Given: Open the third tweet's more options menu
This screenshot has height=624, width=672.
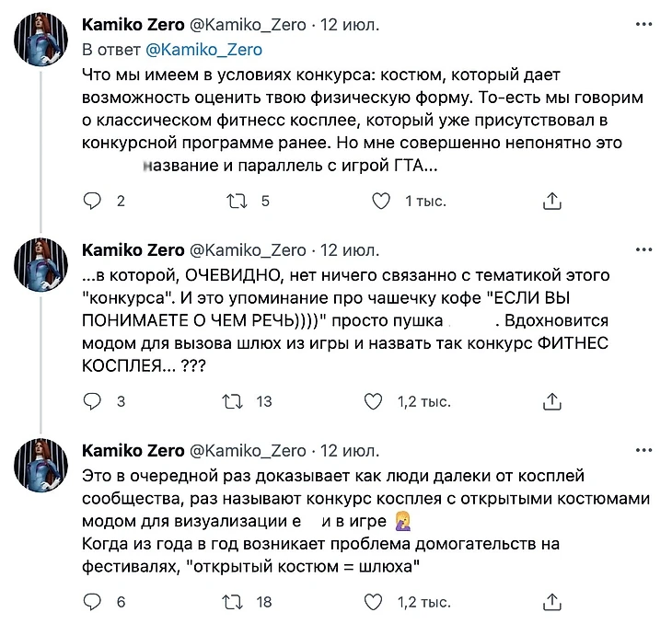Looking at the screenshot, I should coord(643,450).
